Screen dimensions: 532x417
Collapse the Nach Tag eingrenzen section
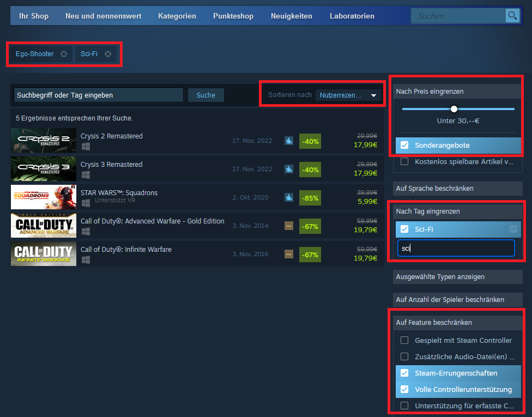(457, 211)
